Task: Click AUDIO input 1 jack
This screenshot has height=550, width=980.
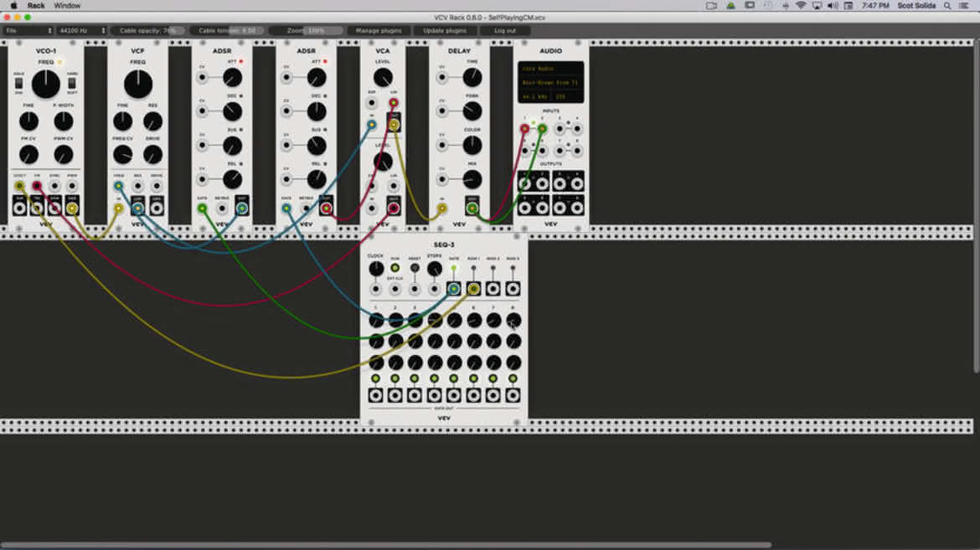Action: point(525,129)
